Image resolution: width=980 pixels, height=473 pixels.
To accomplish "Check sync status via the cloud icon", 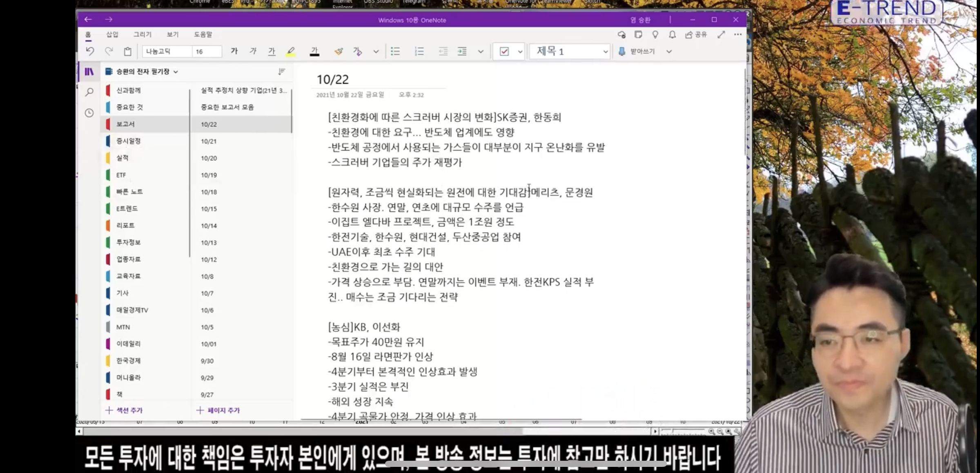I will pyautogui.click(x=621, y=35).
